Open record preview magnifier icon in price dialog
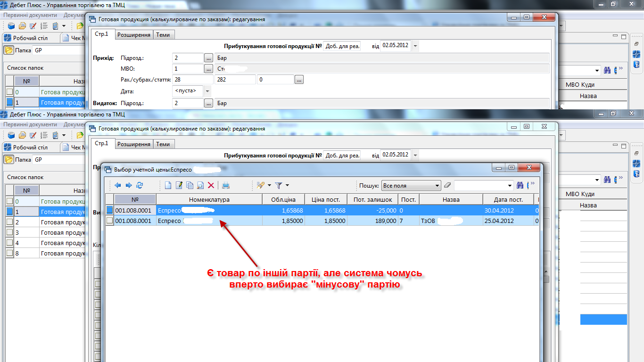 200,185
